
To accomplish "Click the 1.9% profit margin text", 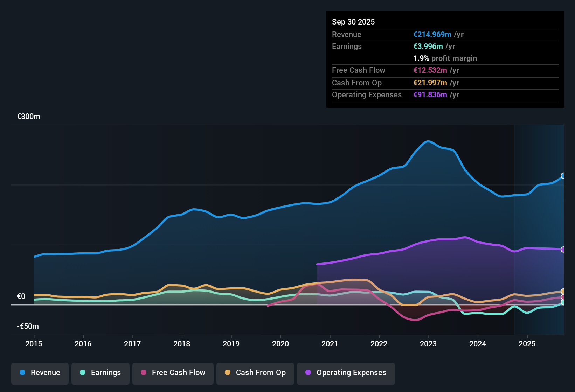I will 445,58.
